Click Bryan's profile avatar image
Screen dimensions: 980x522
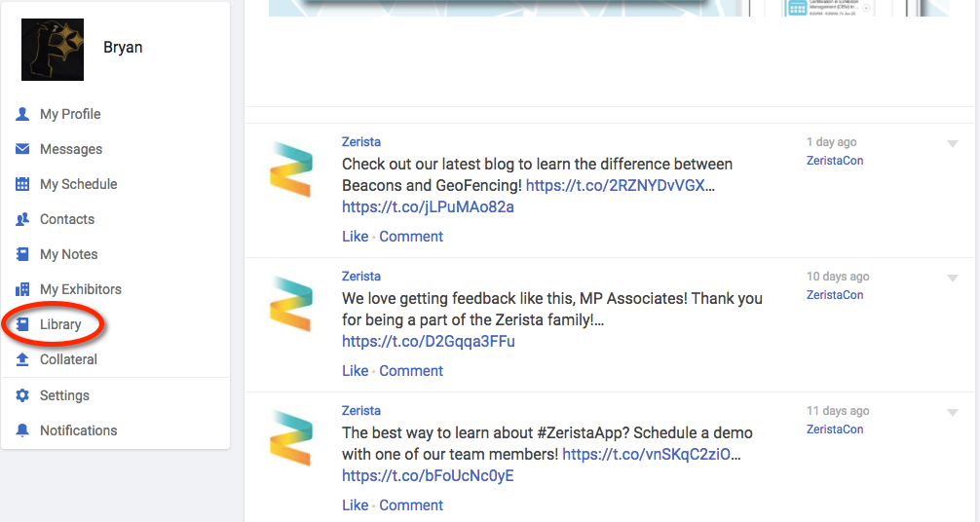coord(53,50)
